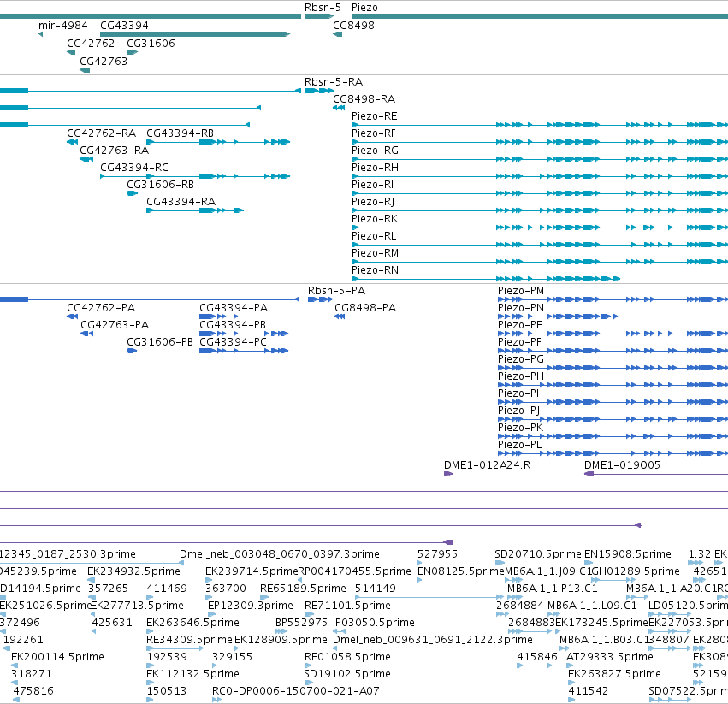Click transcript CG42763-RA
This screenshot has width=728, height=704.
pyautogui.click(x=115, y=151)
